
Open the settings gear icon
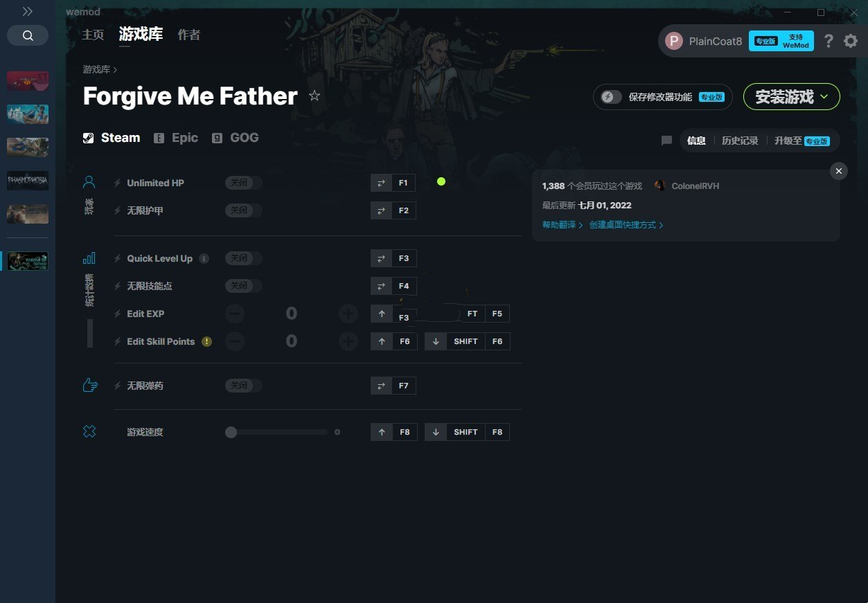(x=851, y=41)
